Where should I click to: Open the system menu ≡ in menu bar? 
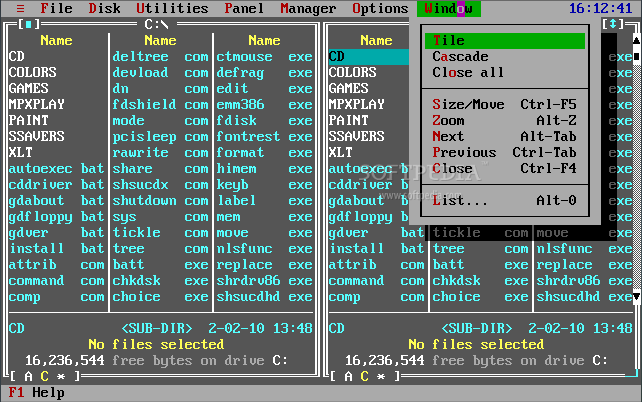coord(20,8)
